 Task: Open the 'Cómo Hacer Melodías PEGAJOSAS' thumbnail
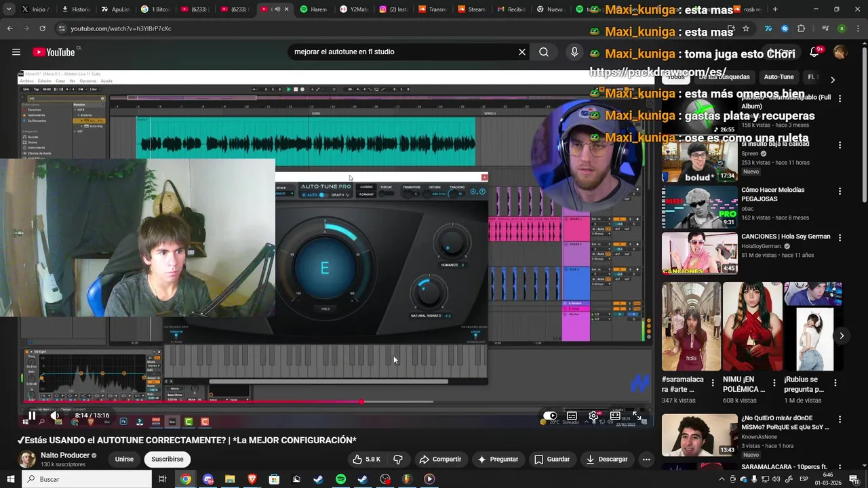click(699, 207)
